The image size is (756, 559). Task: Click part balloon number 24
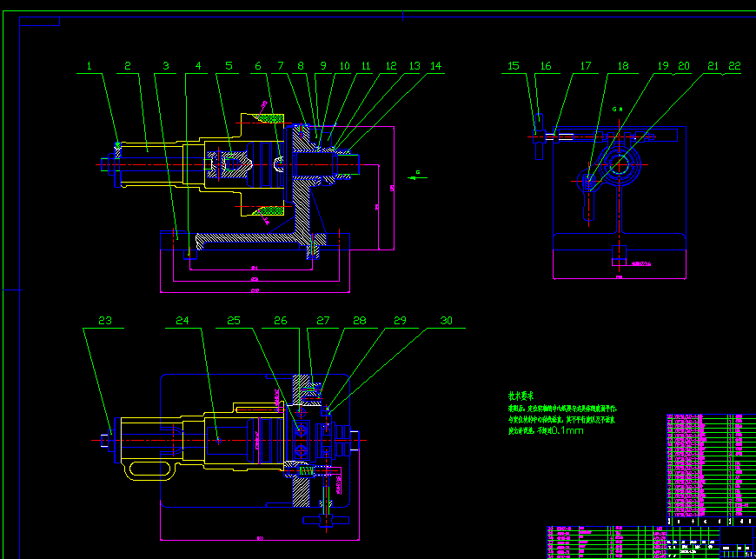point(182,321)
